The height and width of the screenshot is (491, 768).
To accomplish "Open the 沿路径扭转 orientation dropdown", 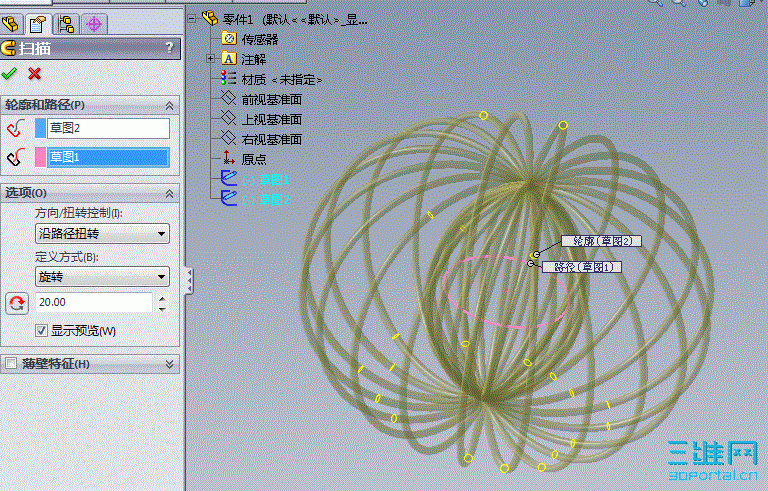I will pos(102,234).
